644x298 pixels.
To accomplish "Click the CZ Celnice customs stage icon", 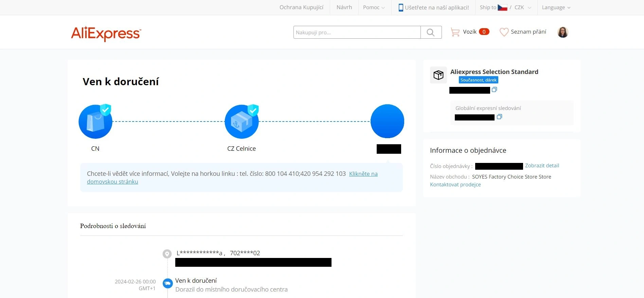I will tap(242, 121).
